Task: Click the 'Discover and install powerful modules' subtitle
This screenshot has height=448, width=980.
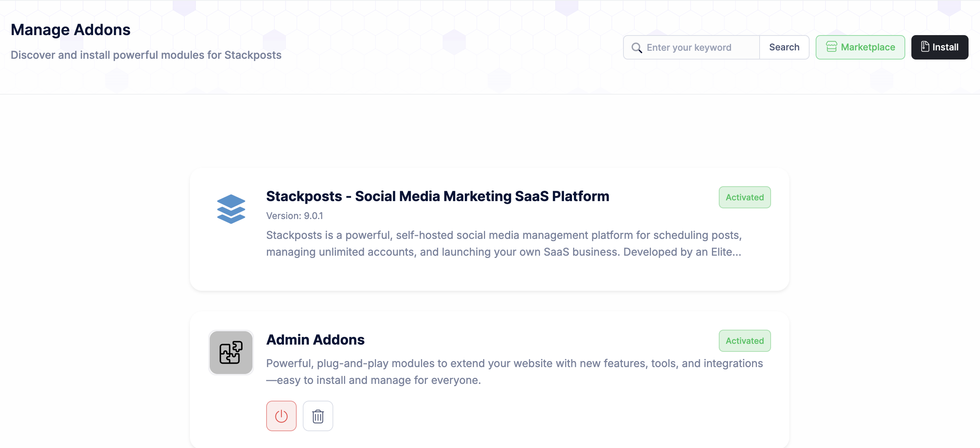Action: click(146, 55)
